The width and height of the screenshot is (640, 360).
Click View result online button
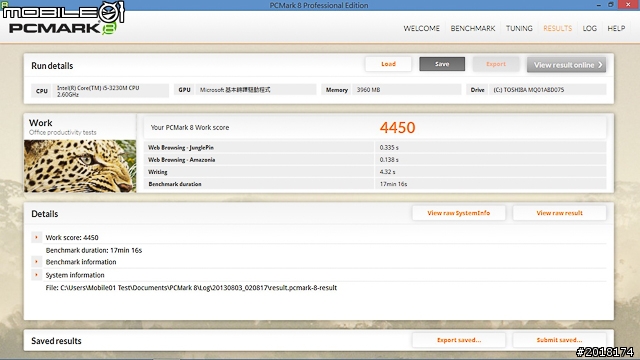pos(567,65)
